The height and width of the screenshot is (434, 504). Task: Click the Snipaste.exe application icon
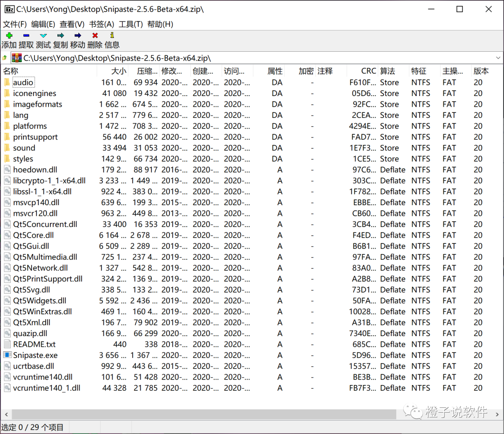[x=7, y=355]
